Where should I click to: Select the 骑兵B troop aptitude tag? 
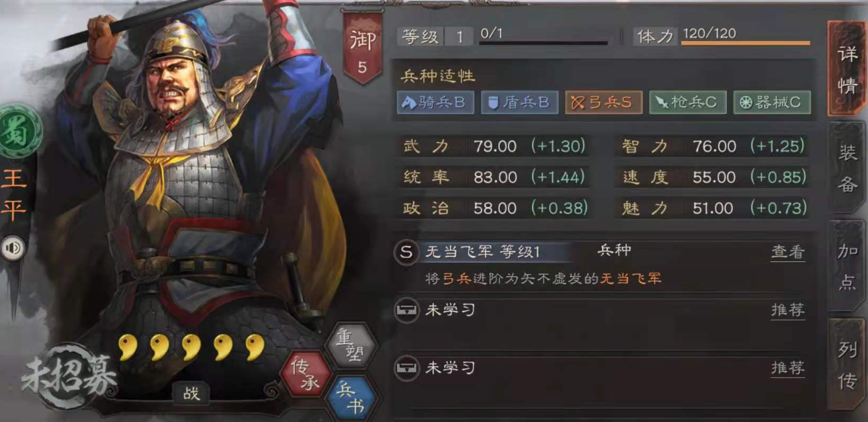pos(435,102)
